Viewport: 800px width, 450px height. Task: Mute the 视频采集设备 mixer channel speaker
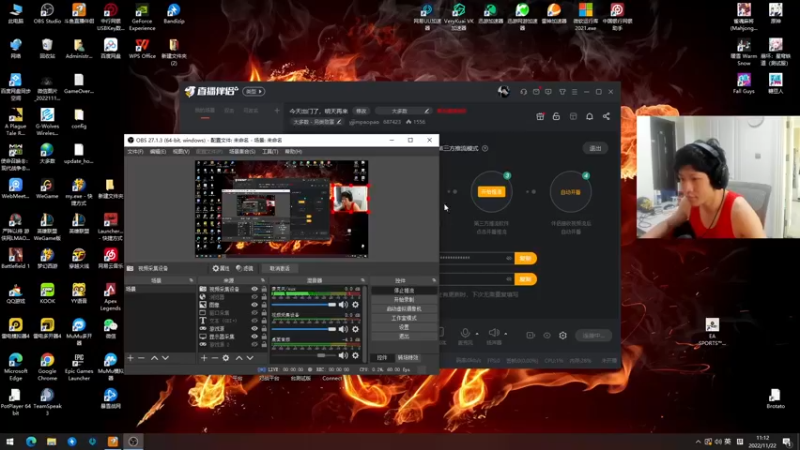[343, 329]
